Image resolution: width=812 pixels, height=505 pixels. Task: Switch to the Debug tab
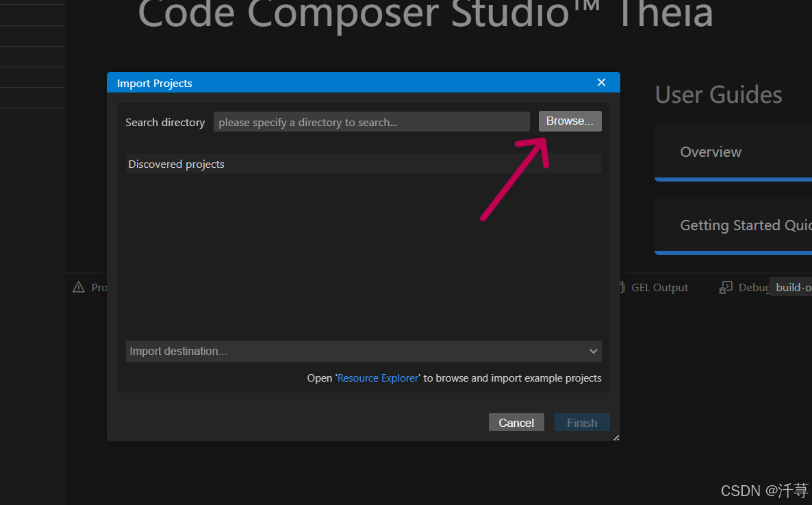[x=744, y=287]
